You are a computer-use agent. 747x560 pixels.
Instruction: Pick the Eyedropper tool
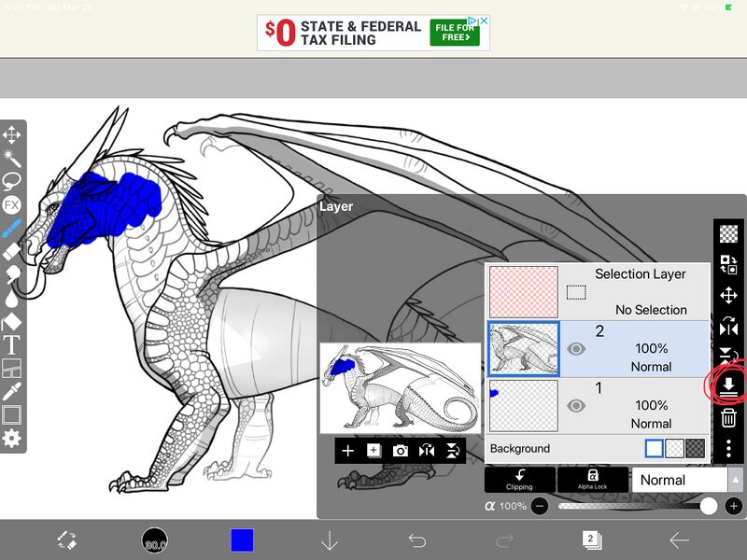(x=12, y=391)
